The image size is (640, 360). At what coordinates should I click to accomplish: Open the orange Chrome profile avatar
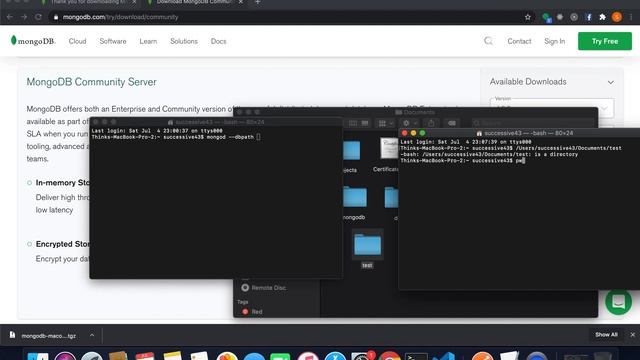(x=617, y=17)
